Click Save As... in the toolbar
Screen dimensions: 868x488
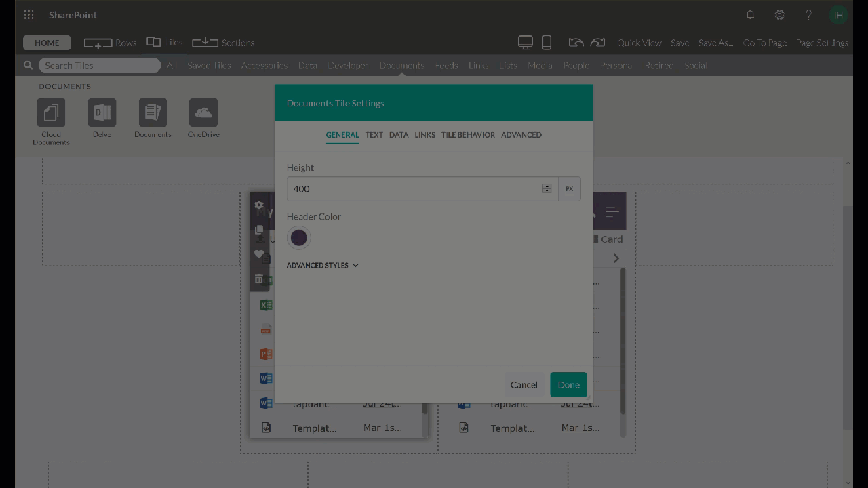click(716, 43)
